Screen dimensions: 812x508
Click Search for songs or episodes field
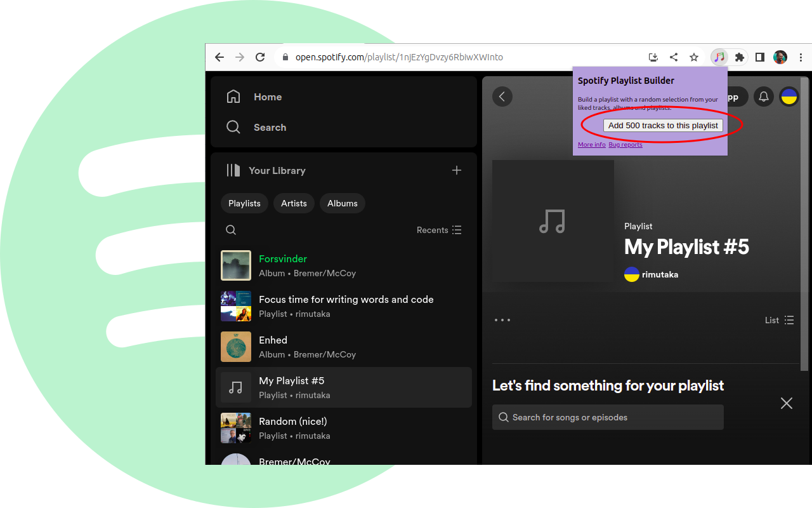point(608,417)
